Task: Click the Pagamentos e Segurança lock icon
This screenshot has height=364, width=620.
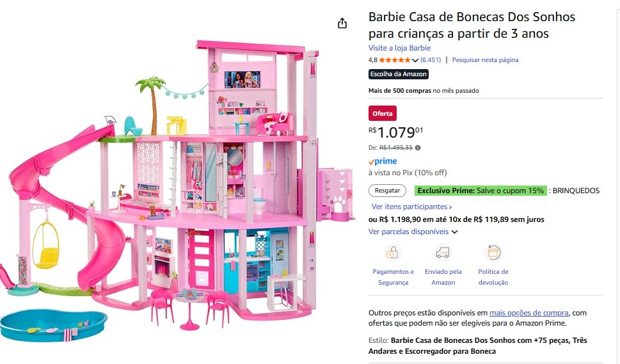Action: (393, 252)
